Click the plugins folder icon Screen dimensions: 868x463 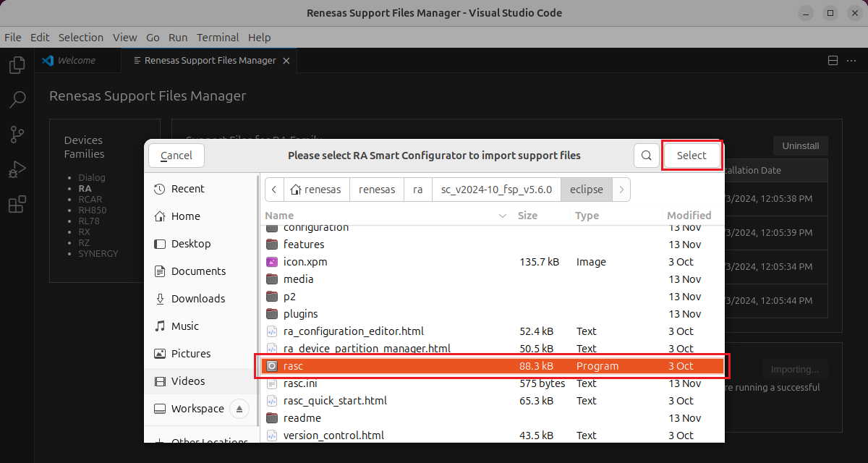click(272, 314)
